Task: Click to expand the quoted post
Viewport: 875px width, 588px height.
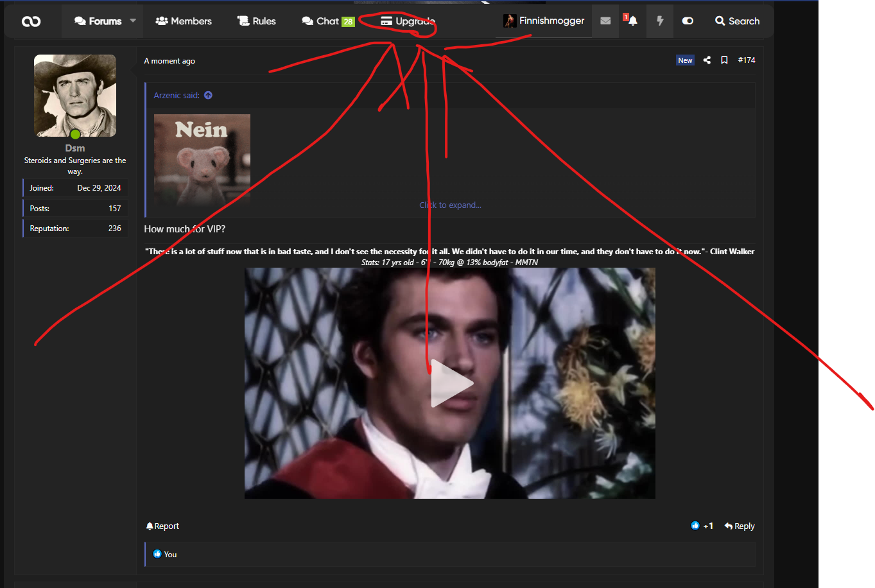Action: point(450,205)
